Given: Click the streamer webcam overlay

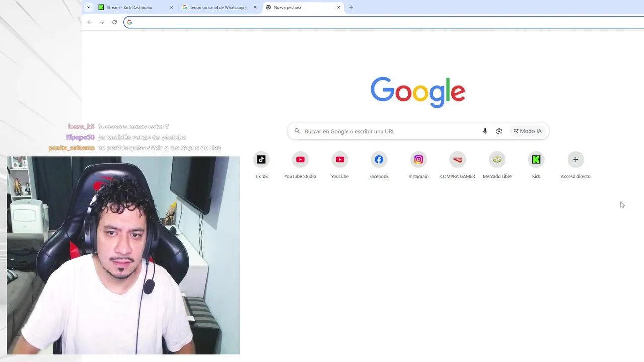Looking at the screenshot, I should 123,255.
